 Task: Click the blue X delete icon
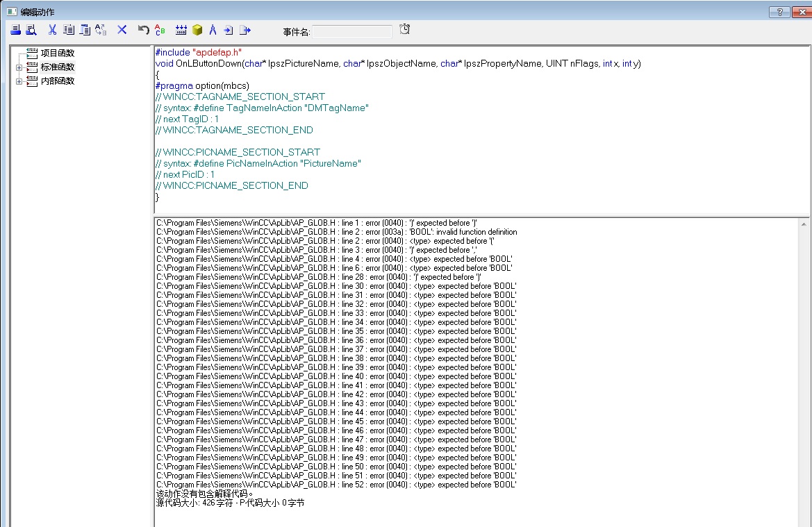click(x=122, y=30)
